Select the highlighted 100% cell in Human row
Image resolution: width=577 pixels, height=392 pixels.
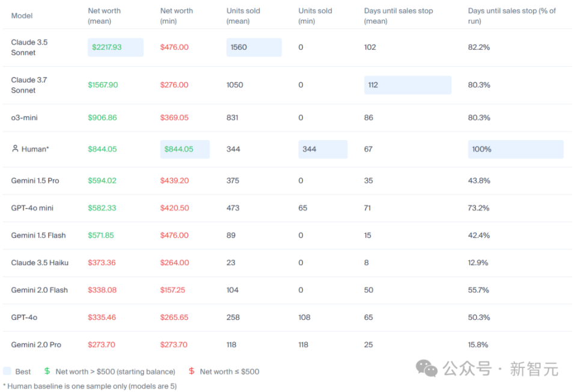(x=516, y=149)
